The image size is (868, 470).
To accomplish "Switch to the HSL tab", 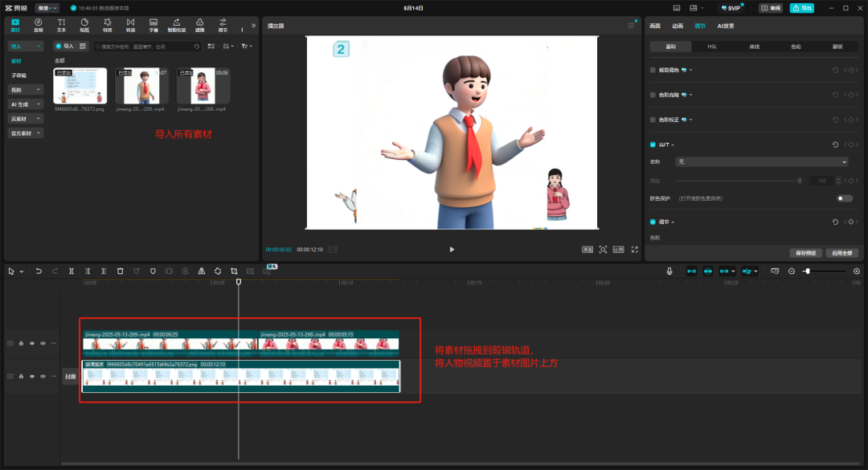I will pos(711,46).
